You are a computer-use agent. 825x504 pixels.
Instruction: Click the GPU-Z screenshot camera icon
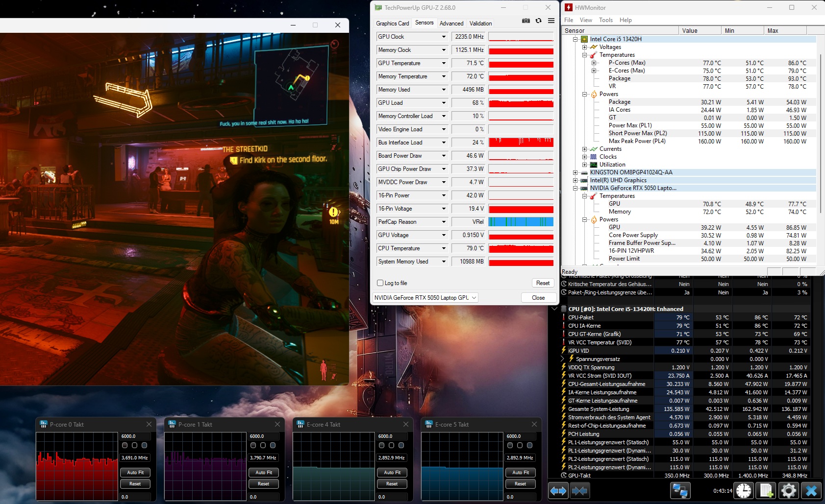[x=525, y=21]
